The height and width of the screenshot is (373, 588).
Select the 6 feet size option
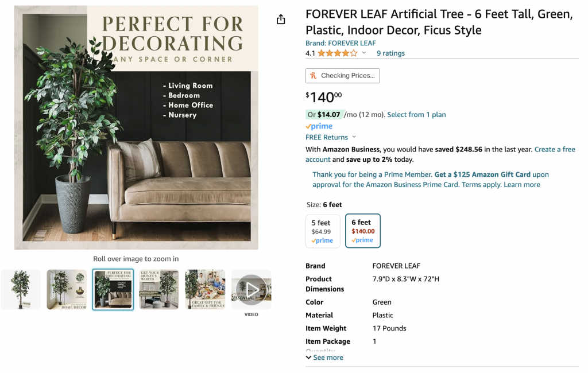click(363, 231)
